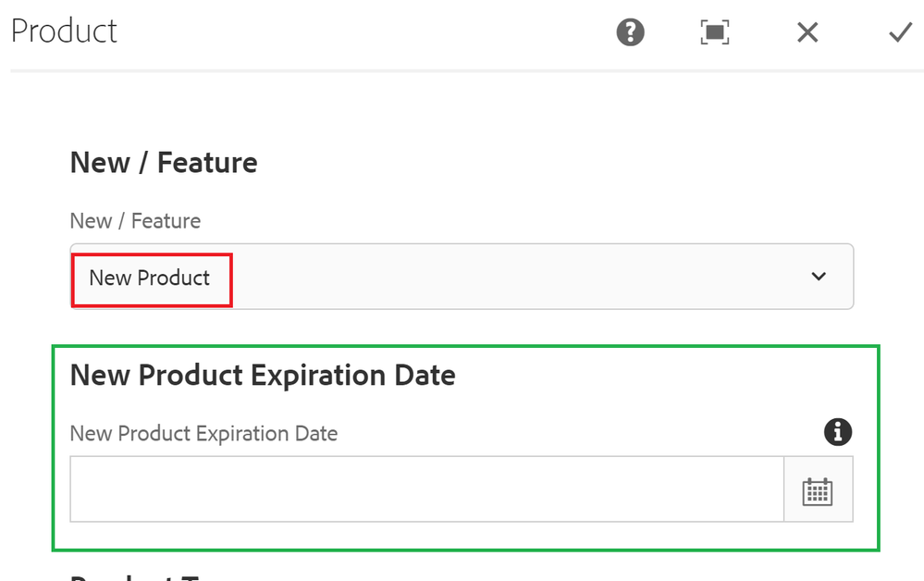Click the 'New / Feature' section heading

(164, 163)
